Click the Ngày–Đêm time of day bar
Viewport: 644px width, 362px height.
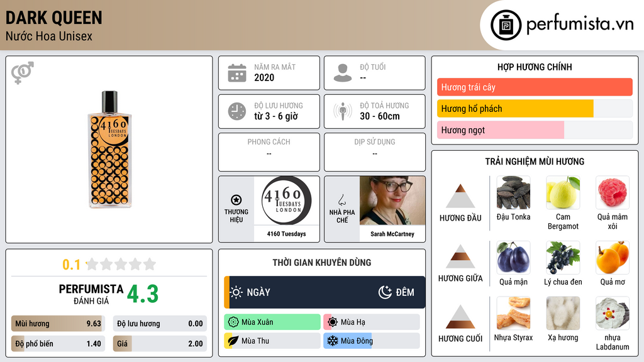pos(325,292)
